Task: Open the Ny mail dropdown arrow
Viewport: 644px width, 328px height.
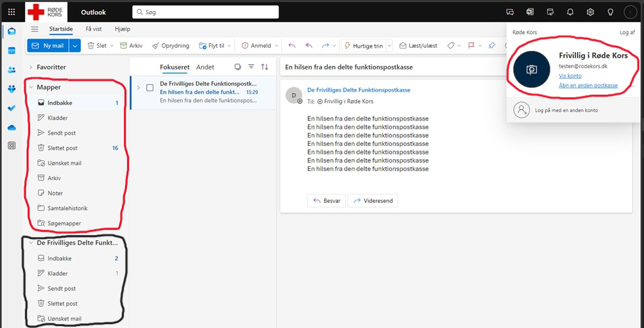Action: pyautogui.click(x=74, y=46)
